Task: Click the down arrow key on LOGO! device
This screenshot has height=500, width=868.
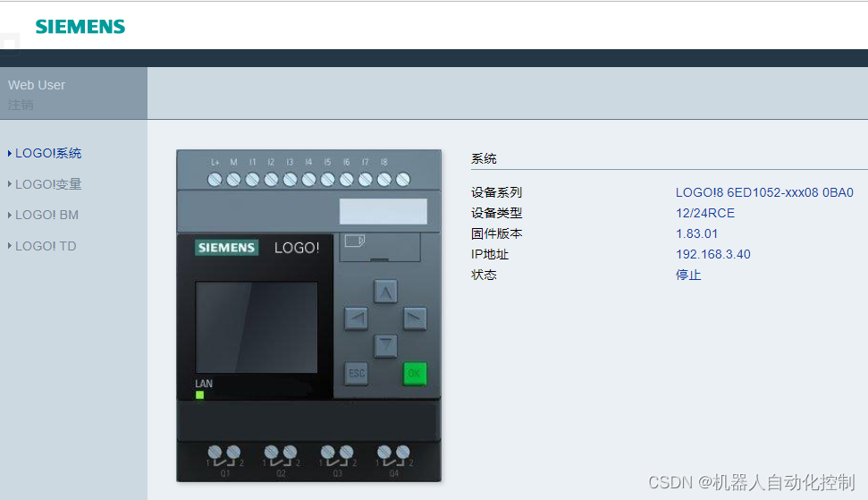Action: [385, 346]
